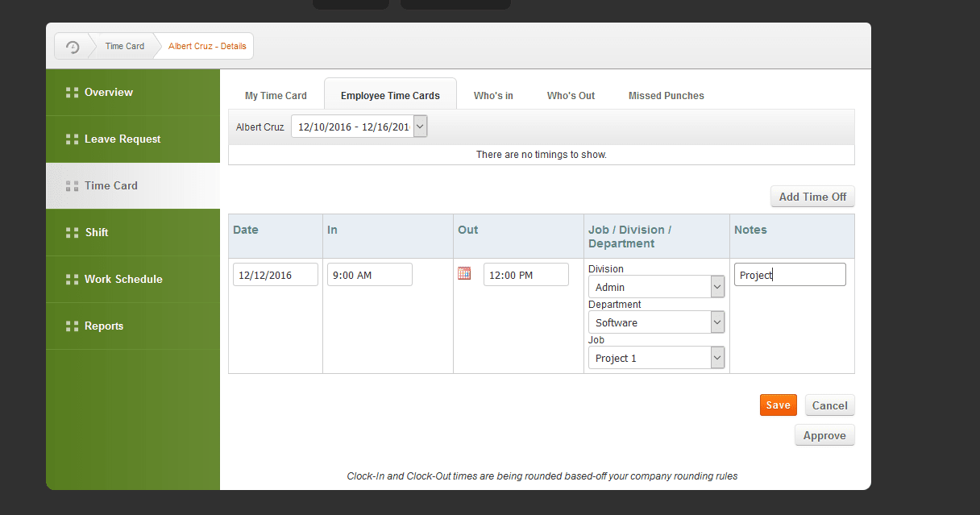Open the Who's Out tab
Viewport: 980px width, 515px height.
[x=571, y=95]
